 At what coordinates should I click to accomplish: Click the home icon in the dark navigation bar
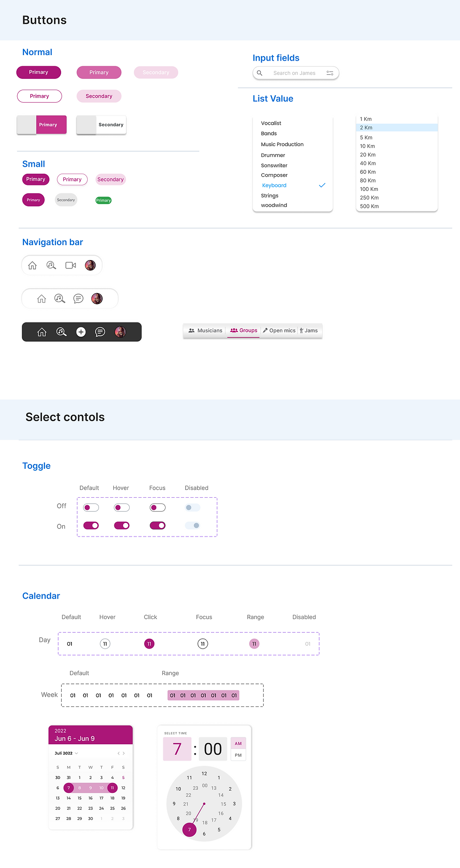click(42, 332)
